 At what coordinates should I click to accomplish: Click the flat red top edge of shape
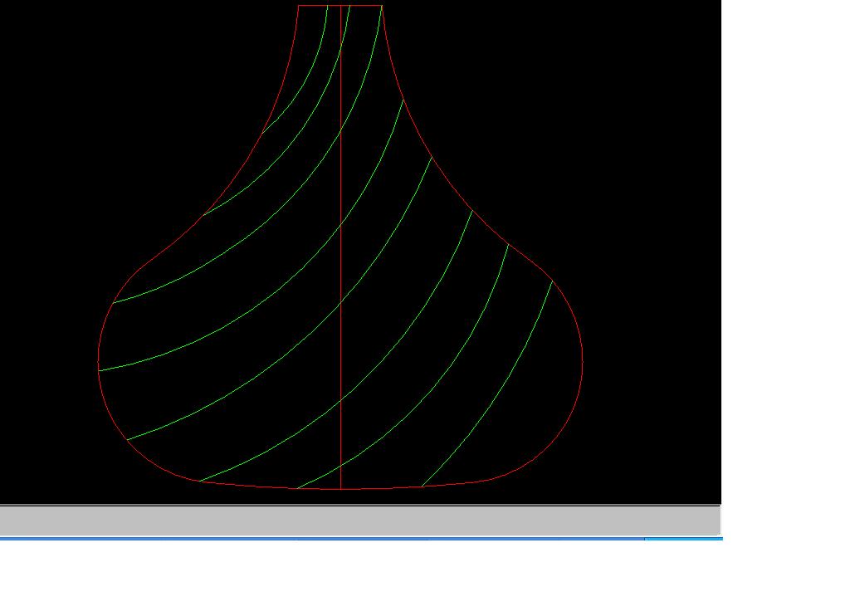tap(340, 6)
